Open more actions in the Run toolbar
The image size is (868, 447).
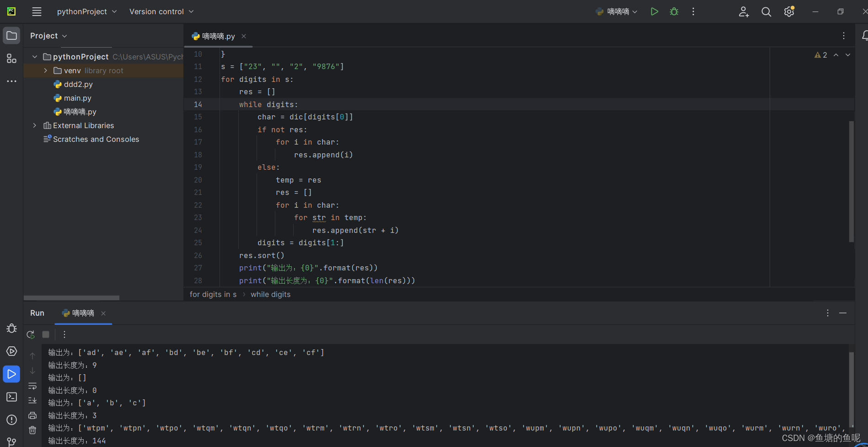64,334
